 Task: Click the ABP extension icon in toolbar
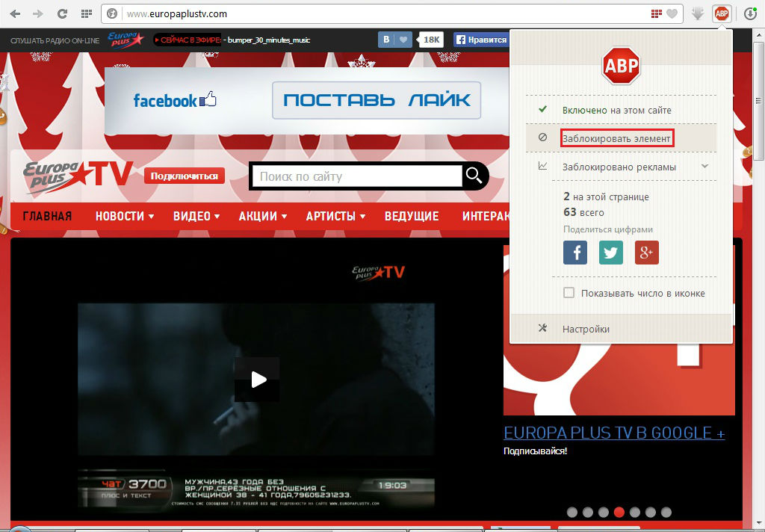coord(722,13)
